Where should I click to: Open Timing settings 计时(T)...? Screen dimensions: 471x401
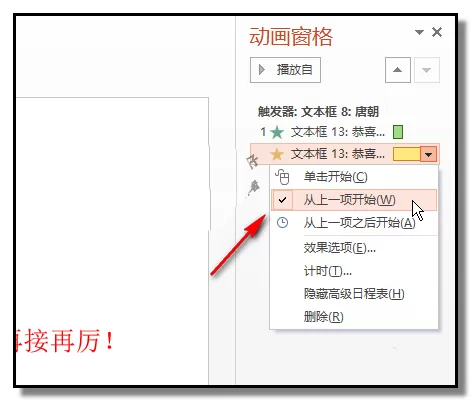coord(354,271)
